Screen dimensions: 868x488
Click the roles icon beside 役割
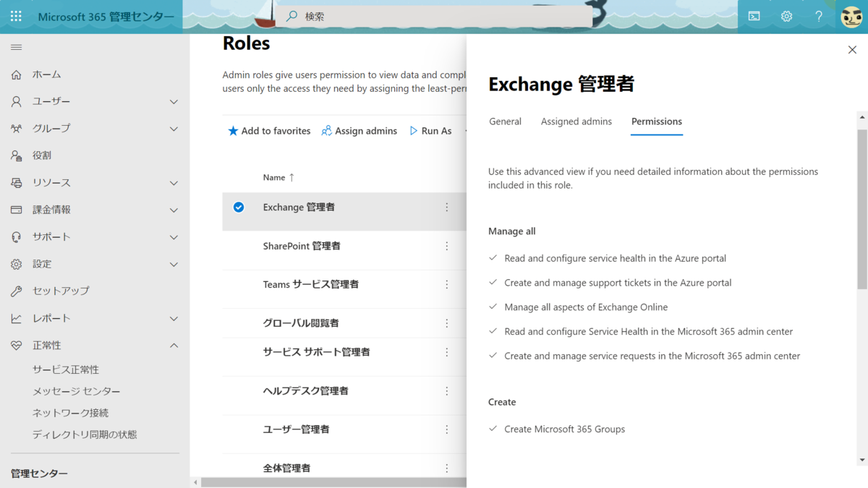pyautogui.click(x=16, y=155)
